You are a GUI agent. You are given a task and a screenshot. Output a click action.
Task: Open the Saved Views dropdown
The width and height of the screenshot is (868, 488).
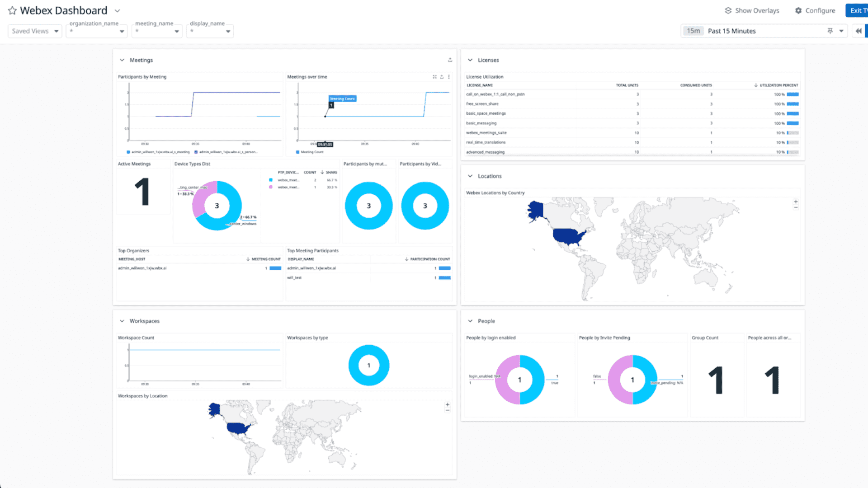point(35,31)
